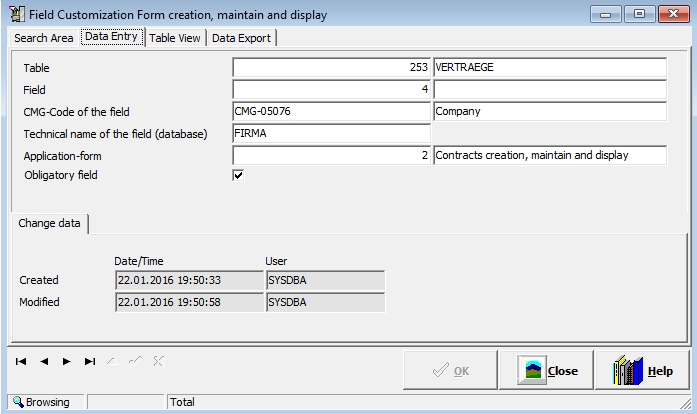Click the Browsing magnifier status icon
The height and width of the screenshot is (414, 697).
point(17,402)
